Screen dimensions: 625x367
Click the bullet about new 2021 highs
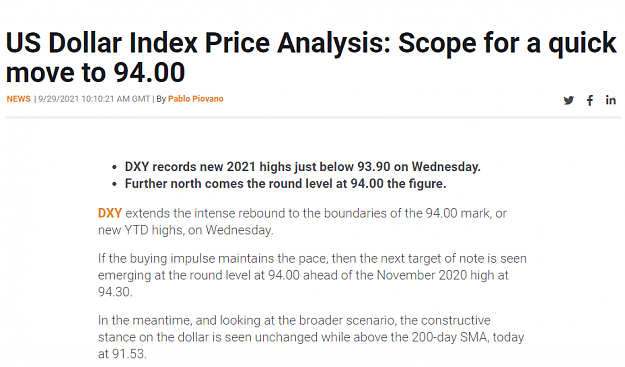(x=303, y=167)
